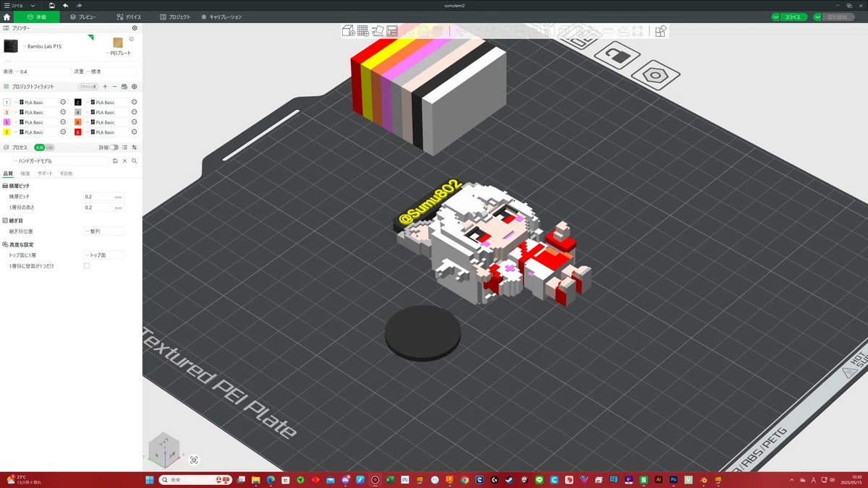The height and width of the screenshot is (488, 868).
Task: Click Add plate grid toolbar icon
Action: click(363, 31)
